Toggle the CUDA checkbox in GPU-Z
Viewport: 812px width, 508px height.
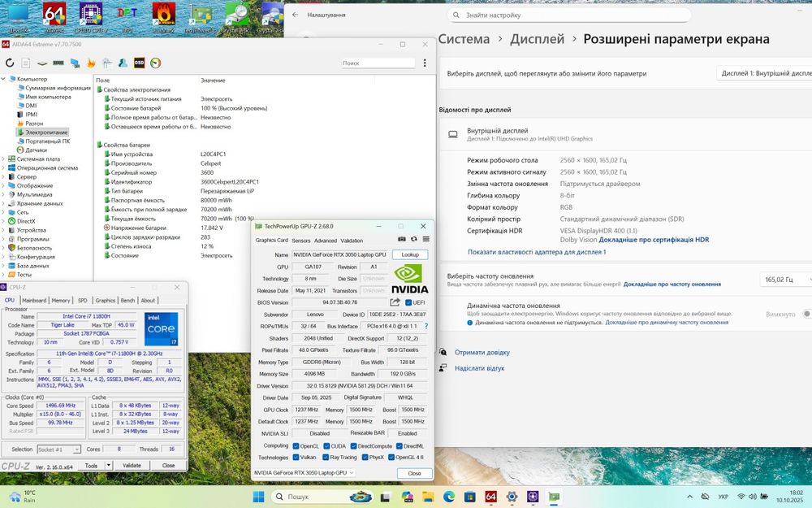pyautogui.click(x=326, y=445)
